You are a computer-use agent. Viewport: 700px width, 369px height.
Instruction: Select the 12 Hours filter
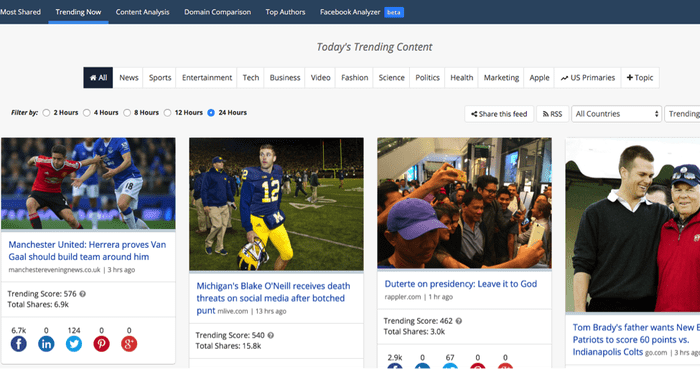[x=167, y=113]
